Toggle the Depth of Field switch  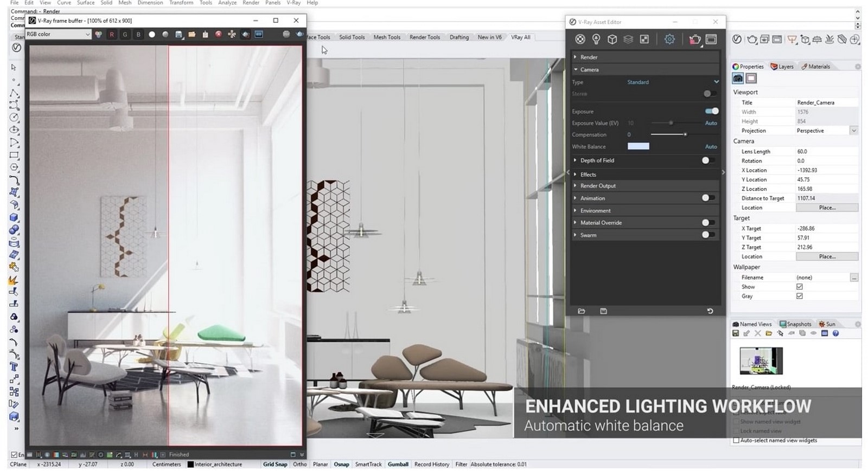coord(707,160)
